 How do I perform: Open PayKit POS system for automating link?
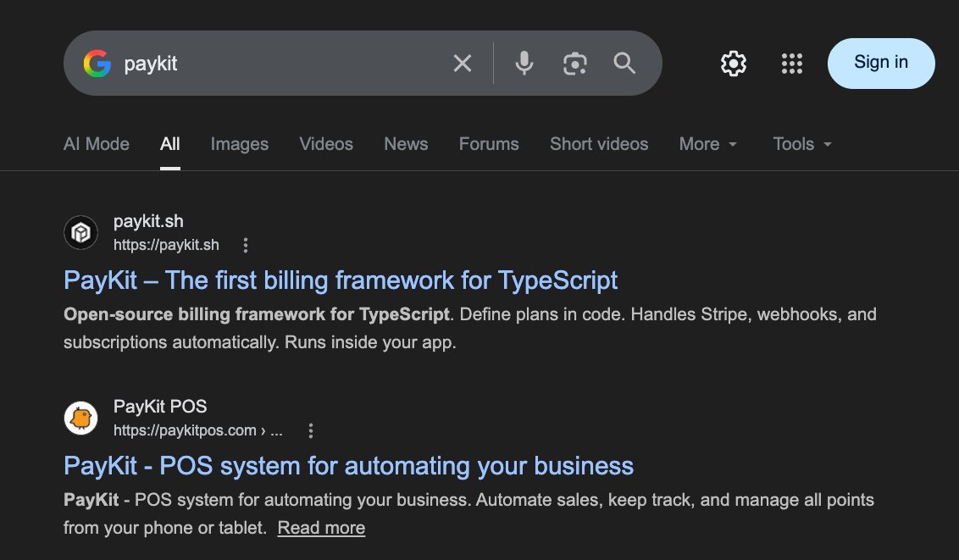349,467
